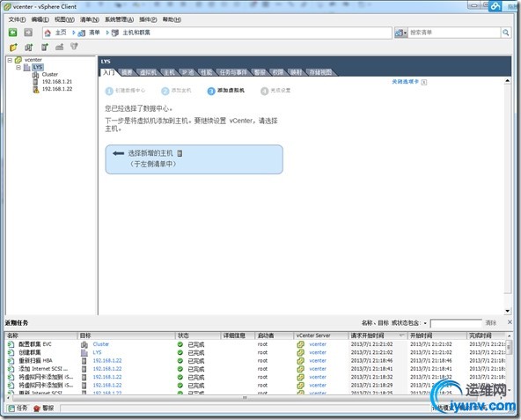Click 192.168.1.22 link in 重新扫描 HBA row
The width and height of the screenshot is (521, 420).
click(107, 361)
